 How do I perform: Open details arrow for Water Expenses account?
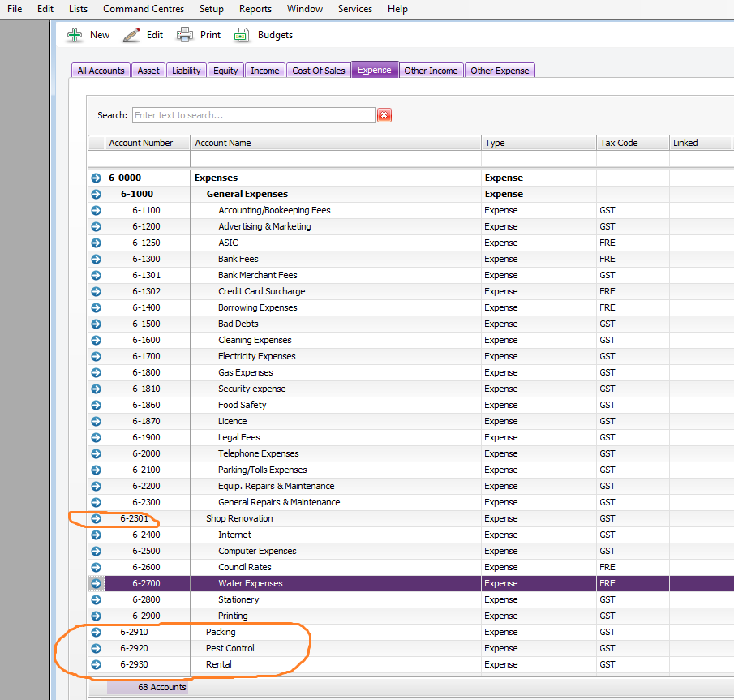point(96,583)
